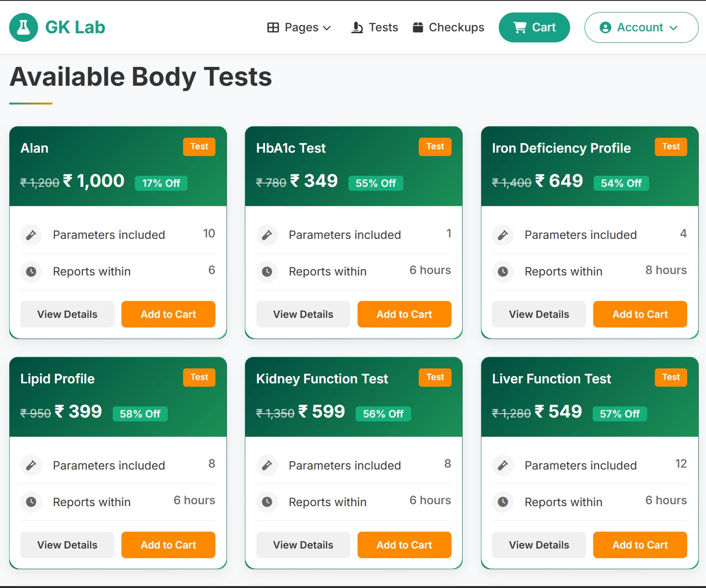Screen dimensions: 706x588
Task: Add Kidney Function Test to cart
Action: click(404, 545)
